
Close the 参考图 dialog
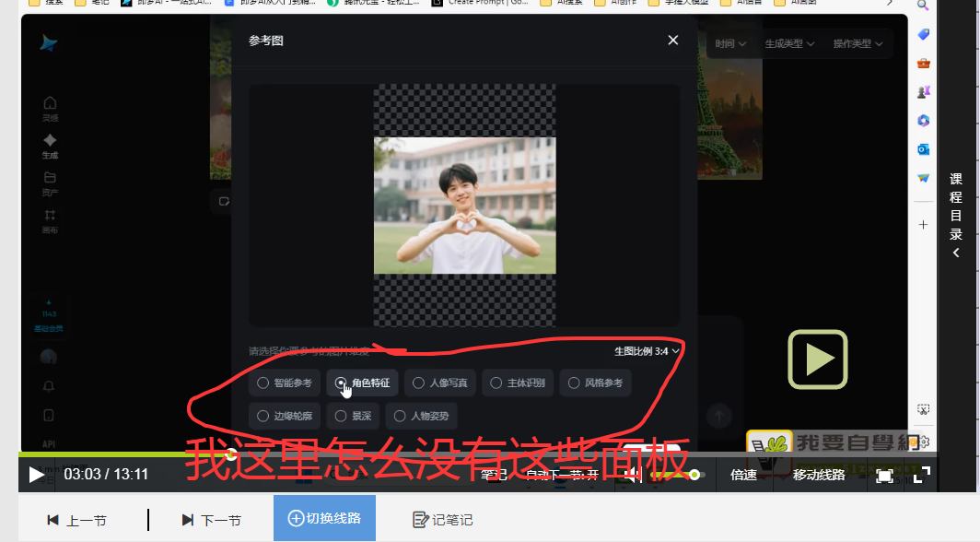(672, 41)
